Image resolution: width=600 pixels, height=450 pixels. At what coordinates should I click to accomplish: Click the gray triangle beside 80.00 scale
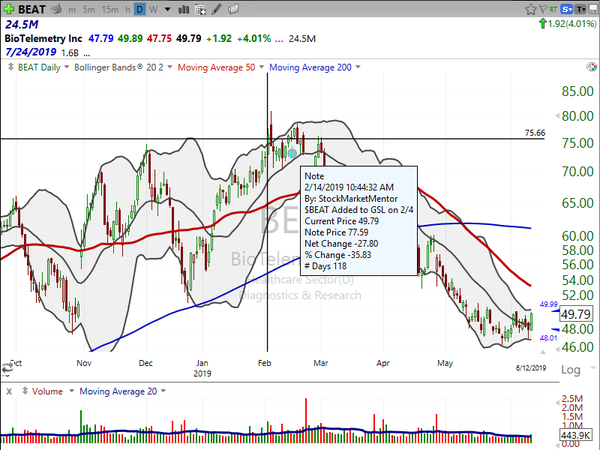[557, 116]
